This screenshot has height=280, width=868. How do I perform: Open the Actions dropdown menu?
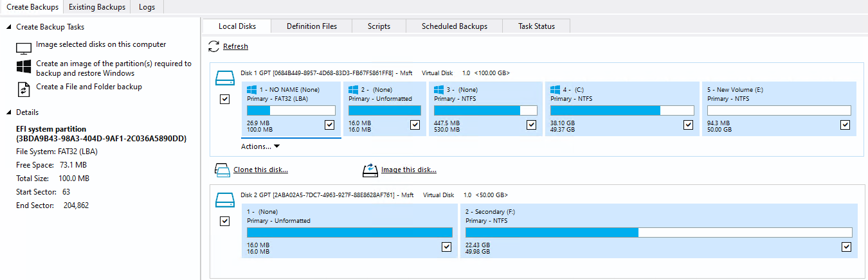coord(260,146)
